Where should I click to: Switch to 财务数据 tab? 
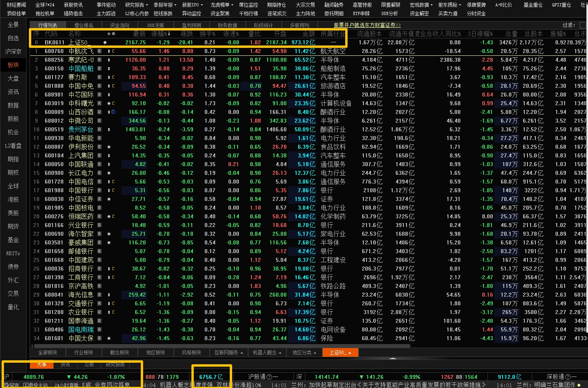coord(227,25)
